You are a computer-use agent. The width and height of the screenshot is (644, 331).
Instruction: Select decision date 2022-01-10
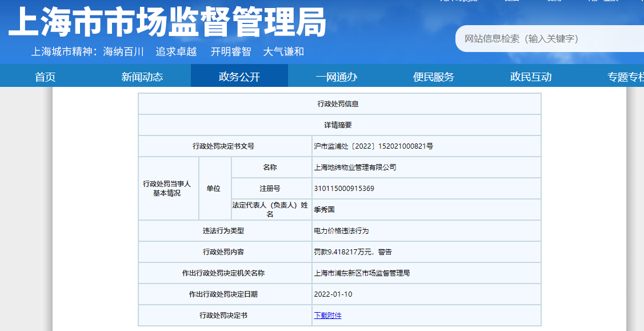point(333,294)
